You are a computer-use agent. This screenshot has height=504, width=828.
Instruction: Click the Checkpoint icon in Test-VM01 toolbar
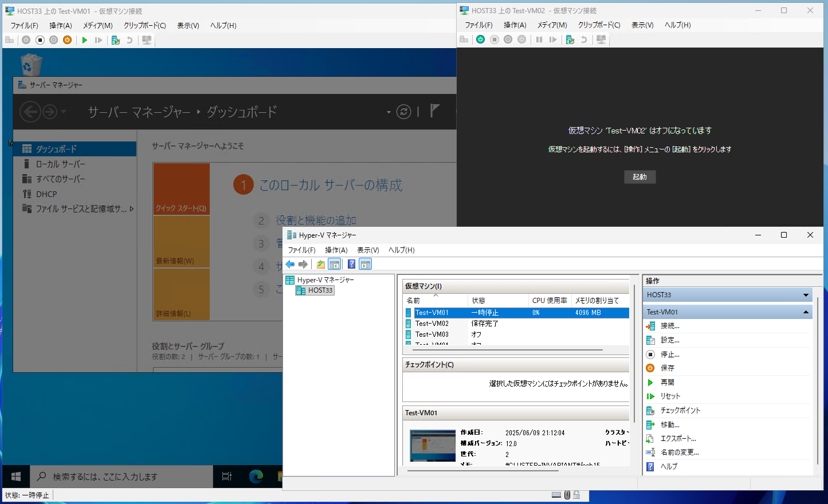[x=116, y=40]
